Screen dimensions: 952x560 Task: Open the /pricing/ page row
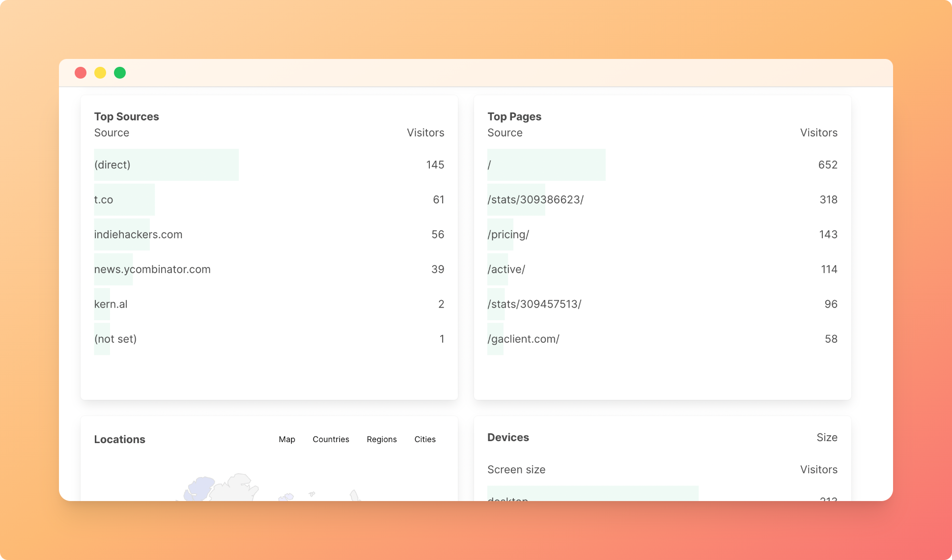tap(508, 234)
